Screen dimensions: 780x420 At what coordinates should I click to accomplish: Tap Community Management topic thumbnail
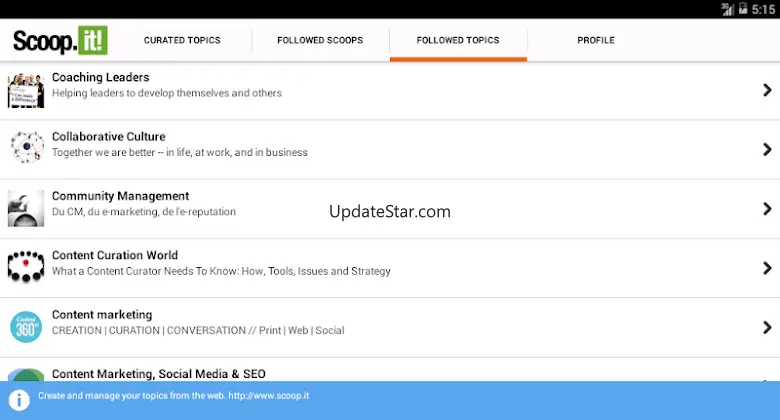26,209
